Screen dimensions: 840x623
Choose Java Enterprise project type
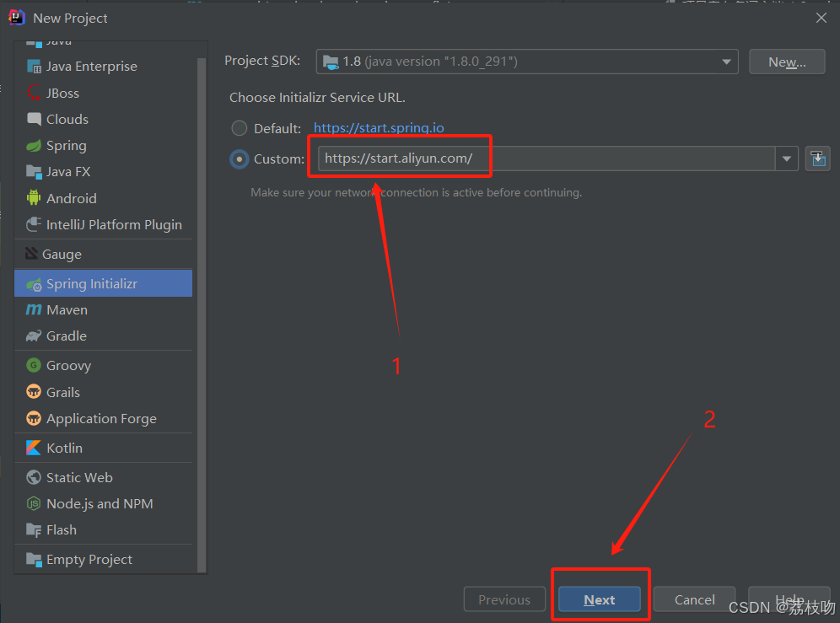tap(104, 67)
